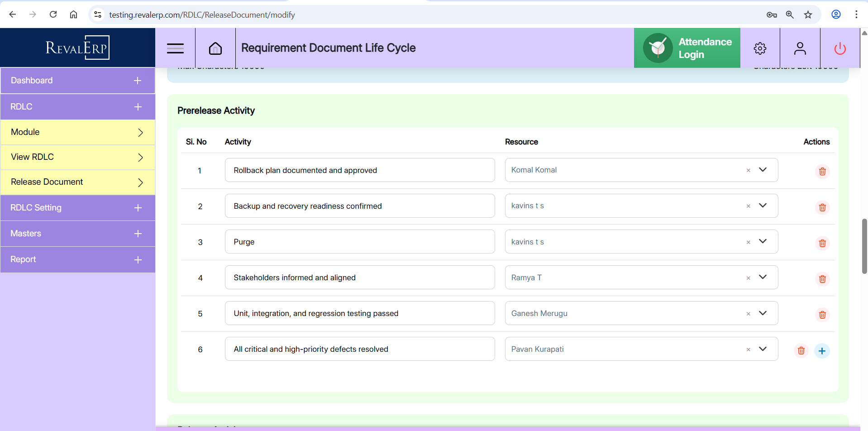Clear the Komal Komal resource selection
The height and width of the screenshot is (431, 868).
coord(748,170)
